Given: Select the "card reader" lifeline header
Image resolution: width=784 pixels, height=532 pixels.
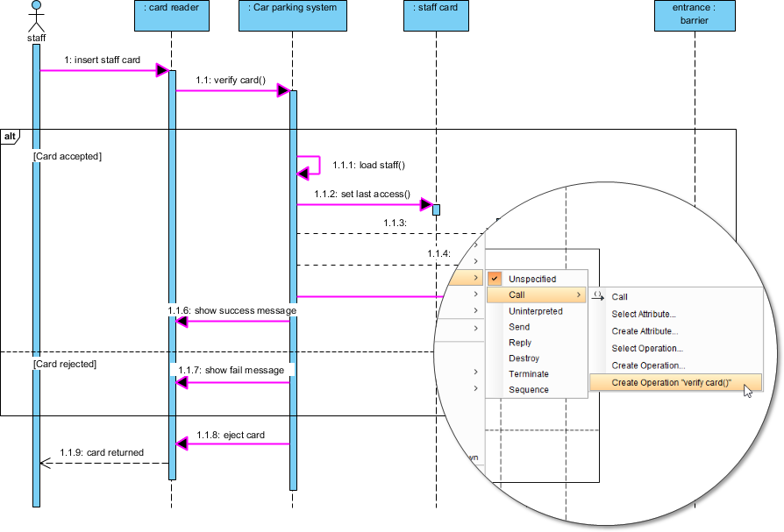Looking at the screenshot, I should click(171, 15).
